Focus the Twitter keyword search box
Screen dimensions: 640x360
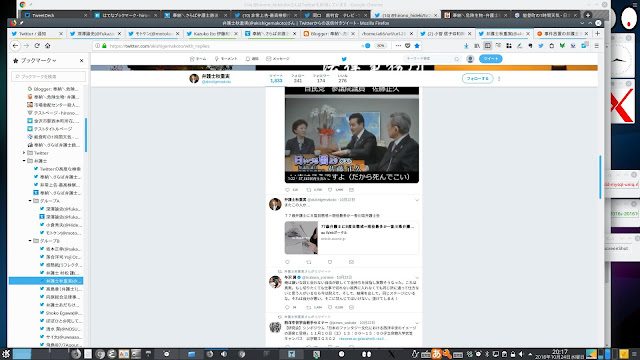tap(432, 59)
